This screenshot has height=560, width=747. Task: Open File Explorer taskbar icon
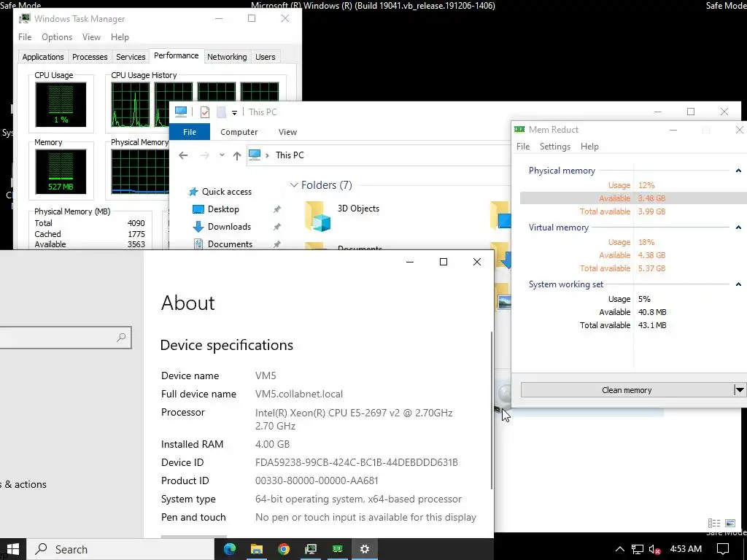(x=257, y=549)
